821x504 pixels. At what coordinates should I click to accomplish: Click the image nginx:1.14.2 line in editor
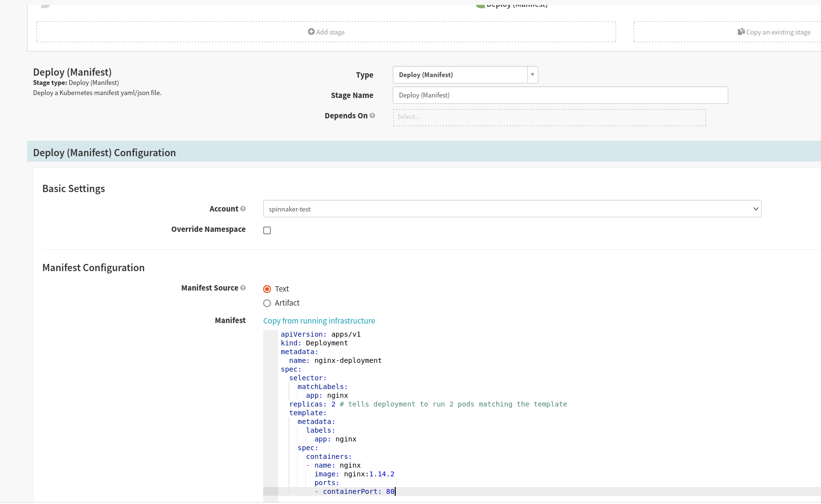[x=354, y=474]
